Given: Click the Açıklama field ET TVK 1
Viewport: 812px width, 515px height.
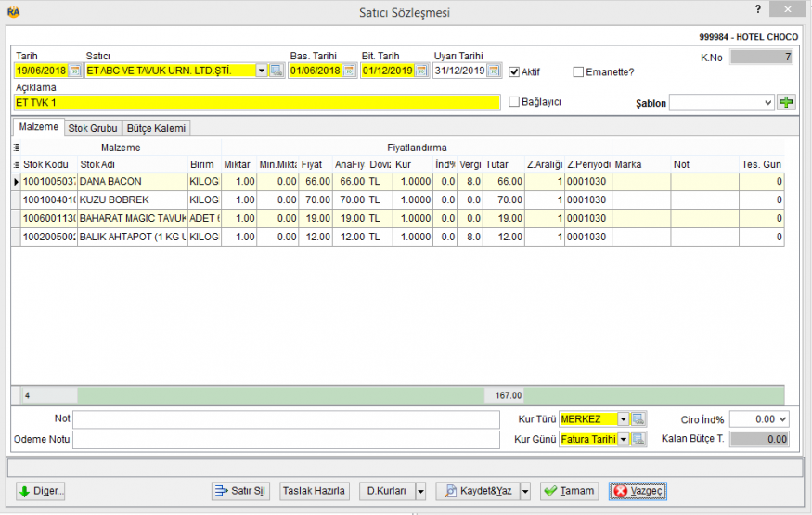Looking at the screenshot, I should [x=257, y=102].
